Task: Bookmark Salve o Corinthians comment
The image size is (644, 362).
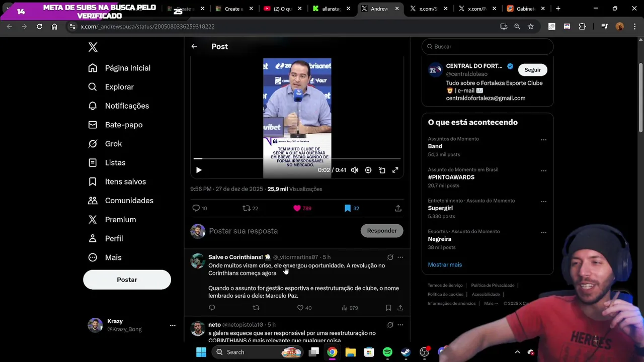Action: [388, 308]
